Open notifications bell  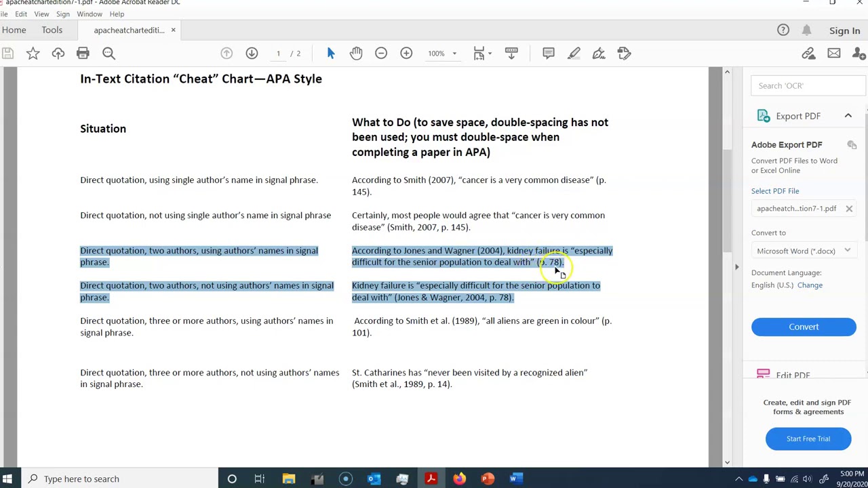[806, 30]
